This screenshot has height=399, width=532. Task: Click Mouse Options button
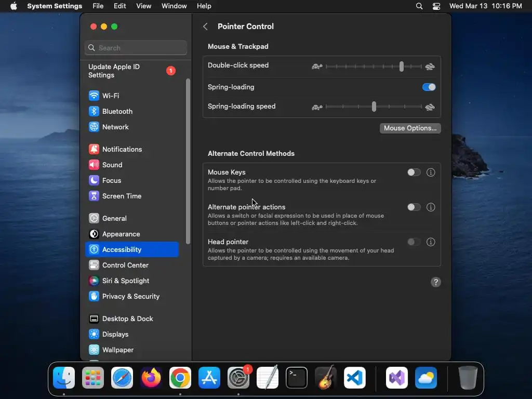(410, 128)
